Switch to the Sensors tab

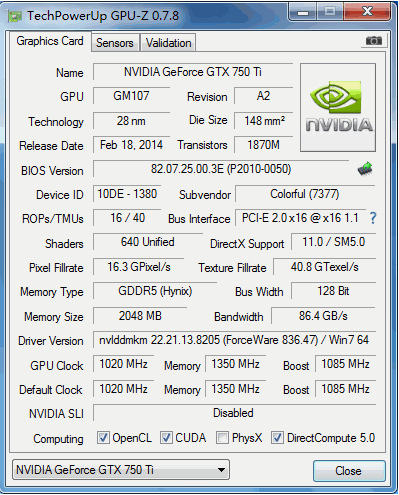(115, 43)
